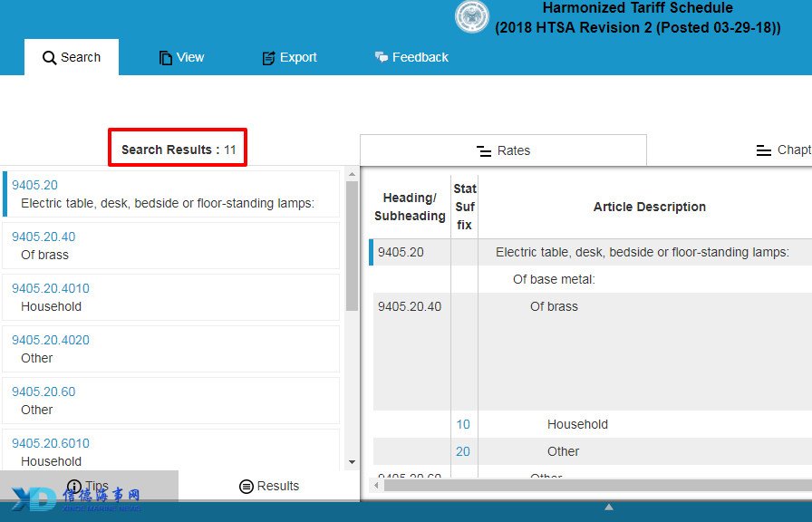Switch to the View tab
The image size is (812, 522).
pyautogui.click(x=181, y=57)
